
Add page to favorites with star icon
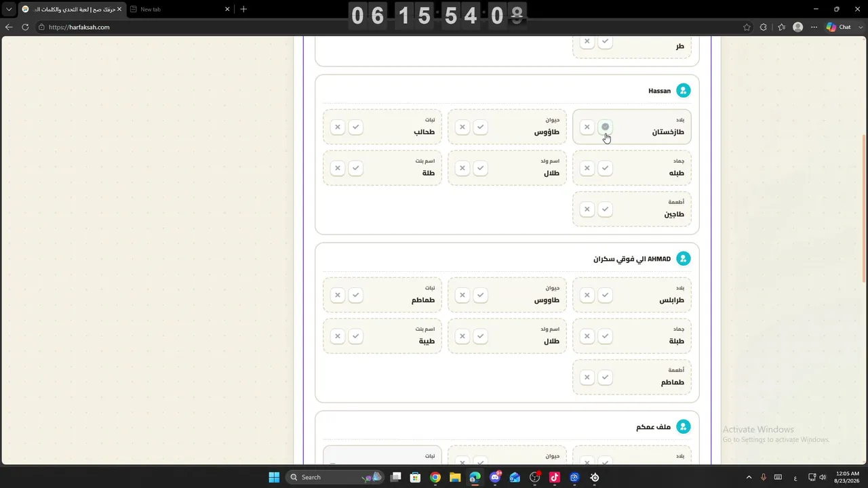[747, 27]
